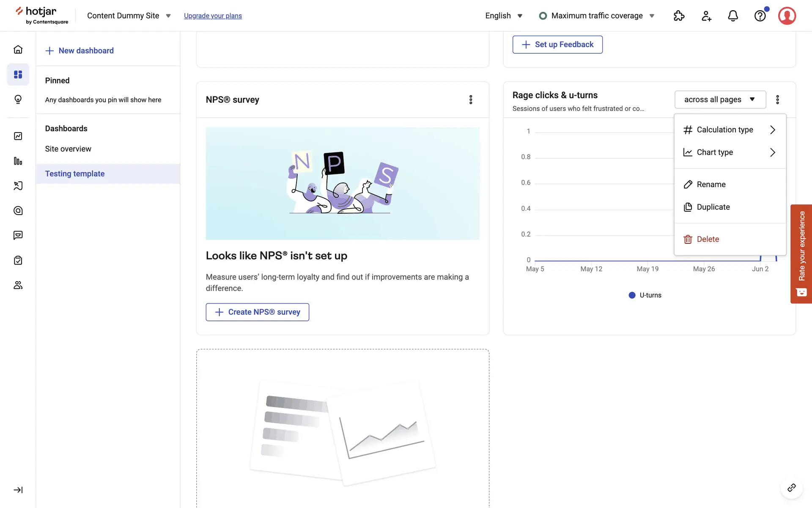Viewport: 812px width, 508px height.
Task: Follow the Upgrade your plans link
Action: [x=213, y=16]
